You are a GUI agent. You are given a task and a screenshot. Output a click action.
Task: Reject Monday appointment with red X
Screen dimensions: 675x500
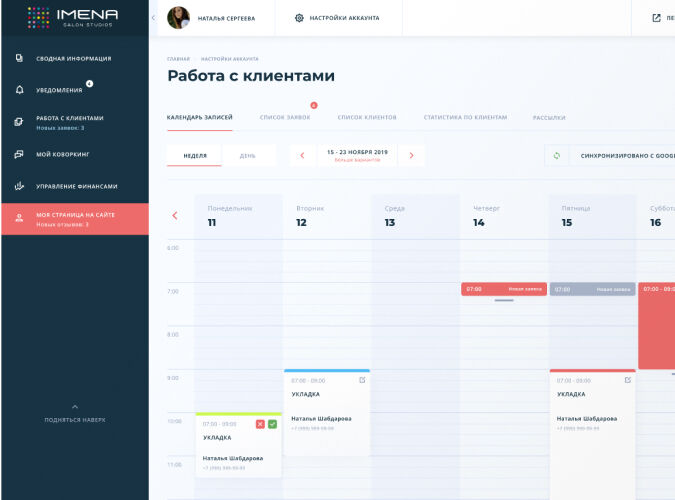click(260, 424)
